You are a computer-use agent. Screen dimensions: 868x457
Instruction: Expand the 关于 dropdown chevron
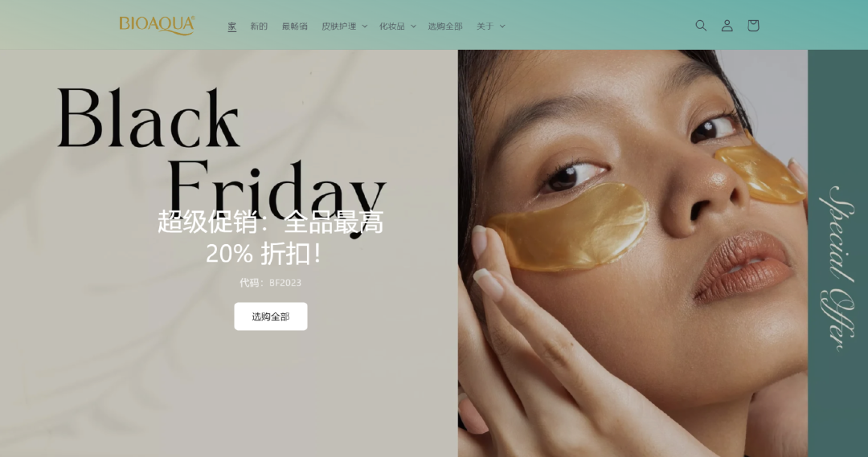502,27
